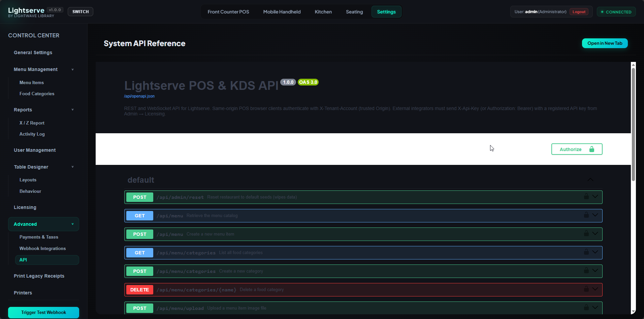The image size is (644, 319).
Task: Go to User Management
Action: click(x=35, y=150)
